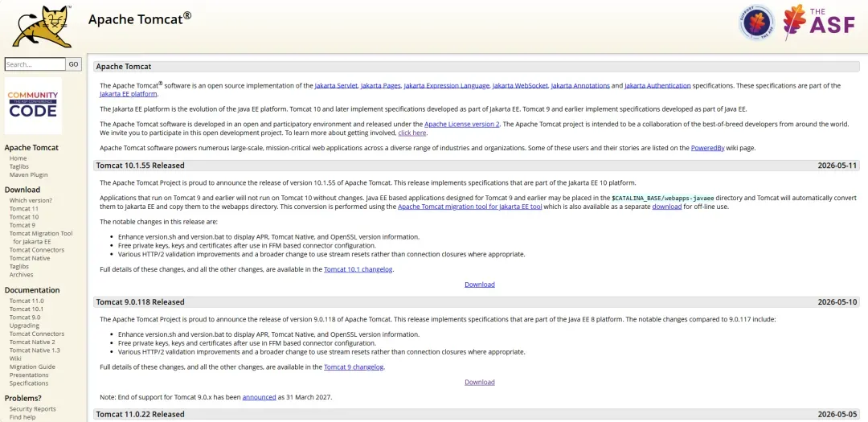This screenshot has height=422, width=868.
Task: Click the 2026-05-11 release date
Action: [x=837, y=166]
